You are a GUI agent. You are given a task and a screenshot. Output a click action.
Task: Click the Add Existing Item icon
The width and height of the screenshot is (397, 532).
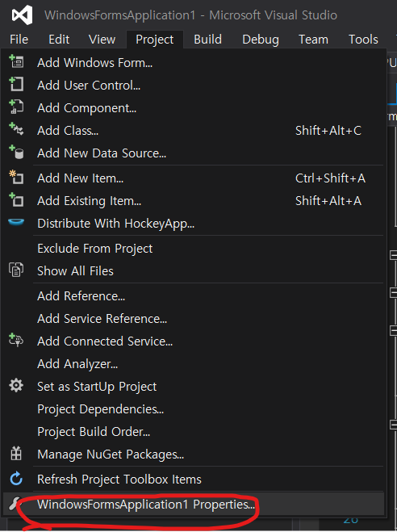pyautogui.click(x=16, y=200)
